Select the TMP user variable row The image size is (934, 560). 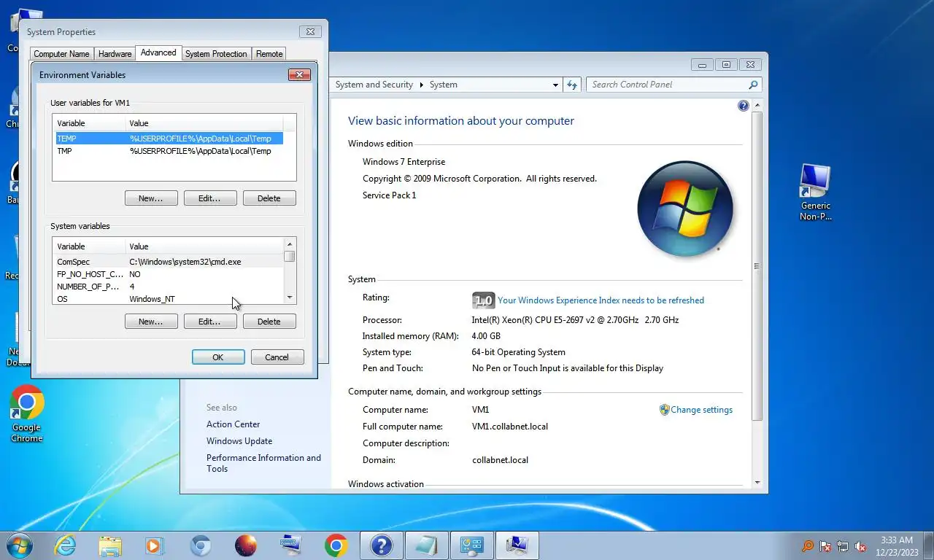(169, 151)
